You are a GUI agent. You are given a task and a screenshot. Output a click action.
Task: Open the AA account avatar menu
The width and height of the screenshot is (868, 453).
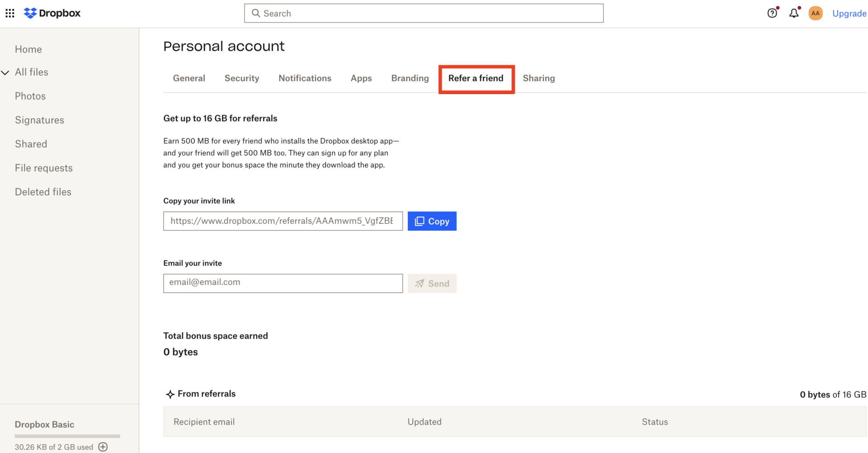point(816,13)
